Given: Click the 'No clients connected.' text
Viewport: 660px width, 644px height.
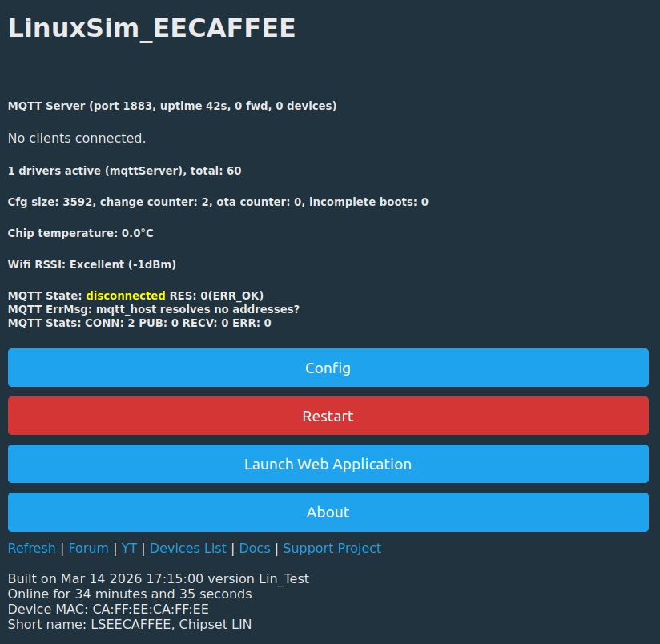Looking at the screenshot, I should click(77, 139).
